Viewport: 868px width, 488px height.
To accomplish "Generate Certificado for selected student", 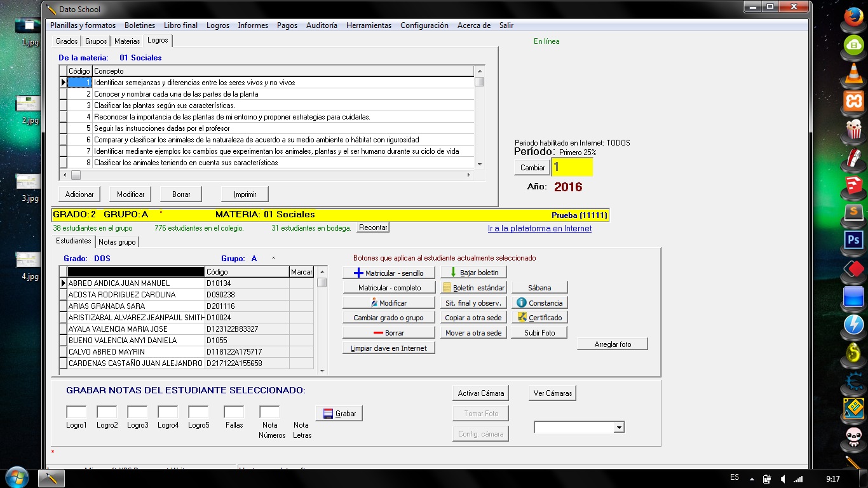I will tap(539, 318).
